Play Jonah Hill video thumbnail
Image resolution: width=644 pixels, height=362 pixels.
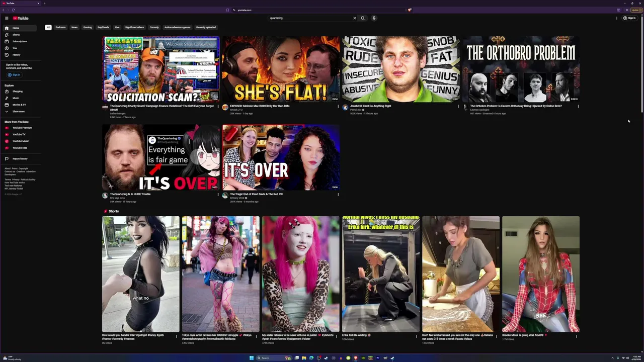401,69
